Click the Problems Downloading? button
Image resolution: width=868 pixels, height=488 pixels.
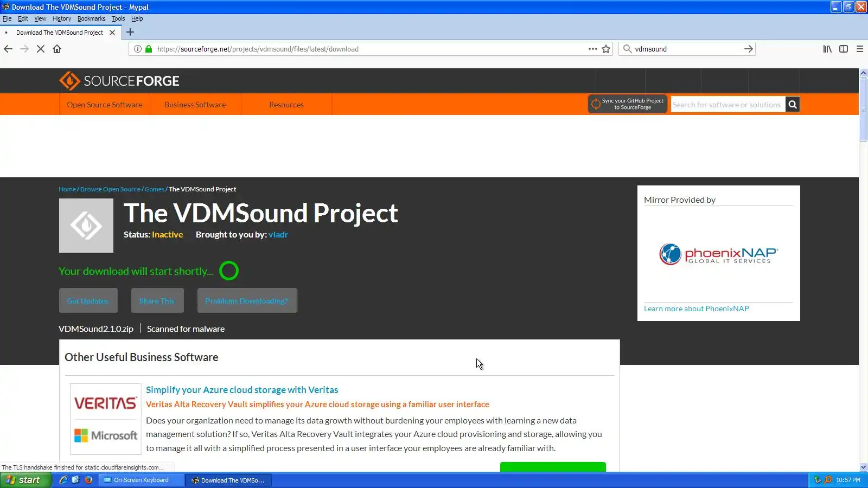click(247, 301)
